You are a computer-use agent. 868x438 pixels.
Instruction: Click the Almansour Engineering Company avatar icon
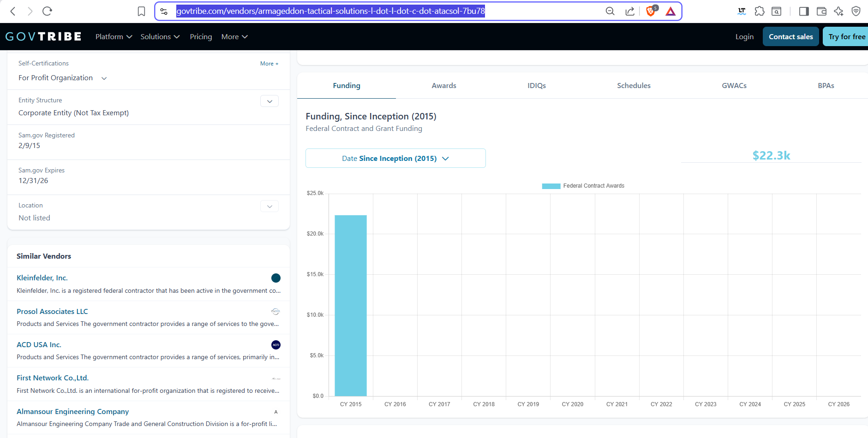point(276,412)
